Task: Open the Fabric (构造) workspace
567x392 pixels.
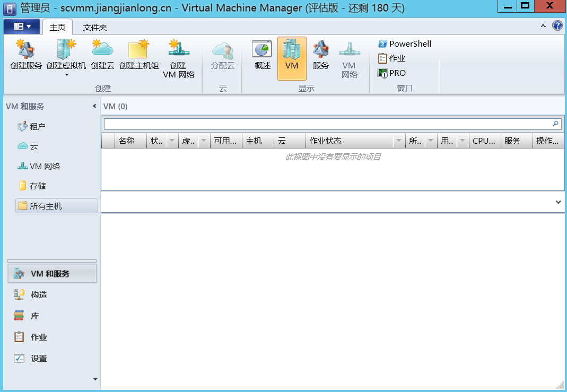Action: 52,295
